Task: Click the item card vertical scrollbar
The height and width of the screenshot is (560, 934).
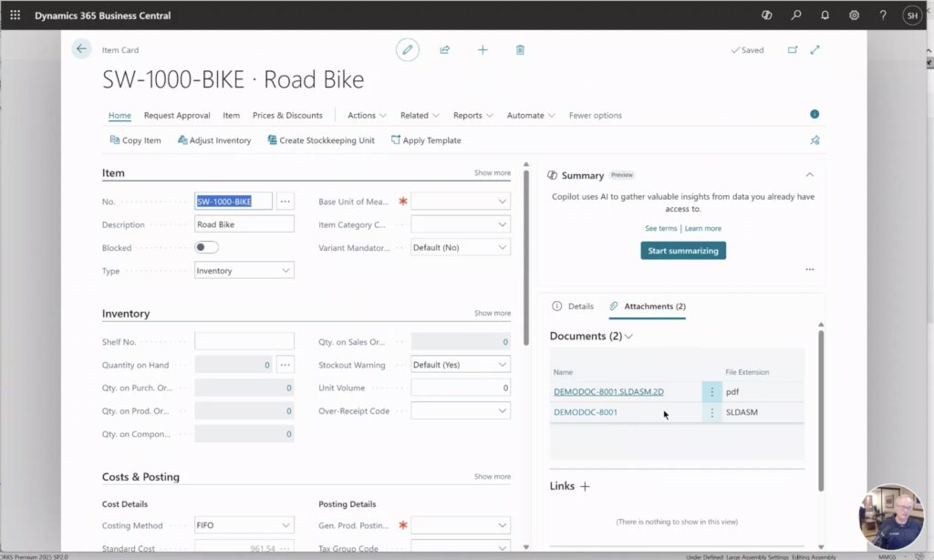Action: 526,257
